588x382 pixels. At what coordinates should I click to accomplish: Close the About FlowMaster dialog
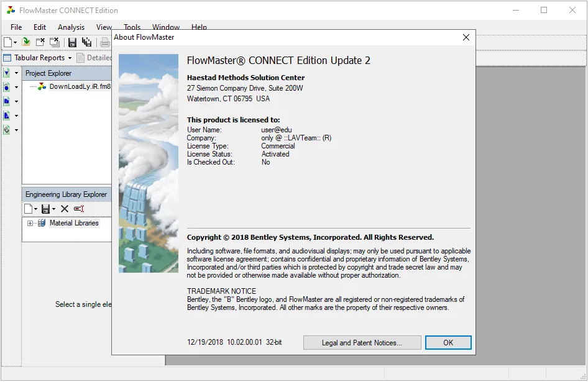point(466,37)
